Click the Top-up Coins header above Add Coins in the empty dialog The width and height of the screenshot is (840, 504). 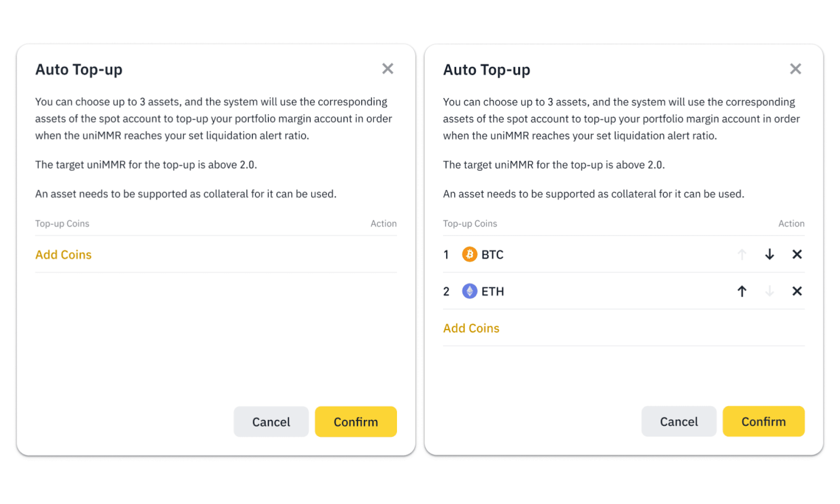coord(62,224)
